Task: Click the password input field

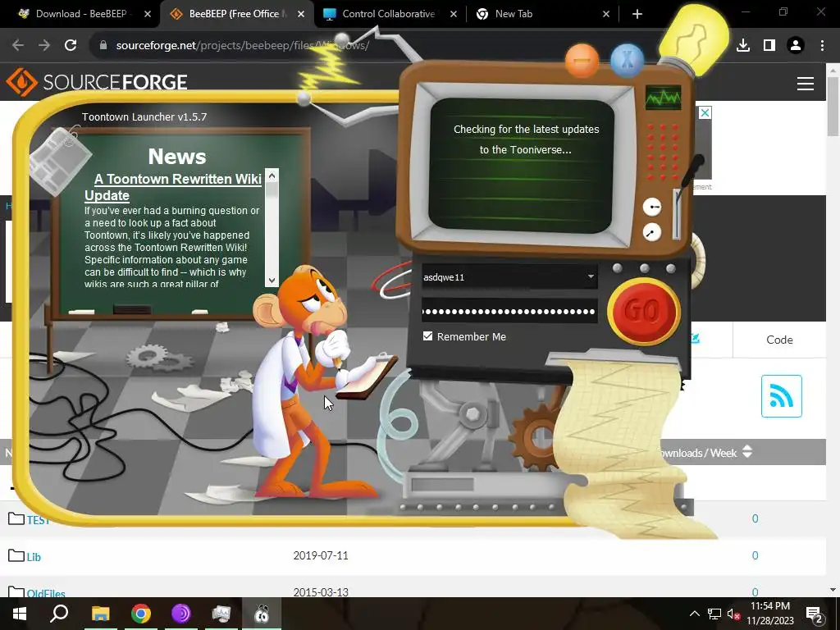Action: tap(509, 311)
